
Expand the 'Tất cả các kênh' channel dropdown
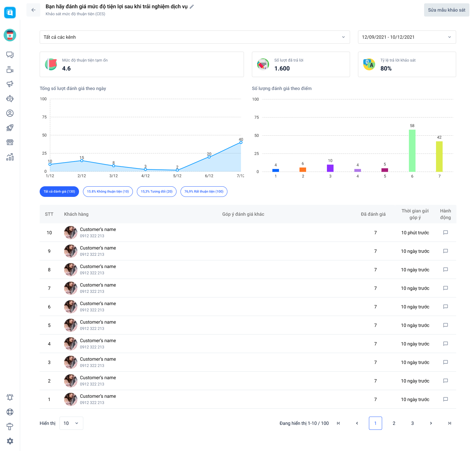pyautogui.click(x=194, y=37)
